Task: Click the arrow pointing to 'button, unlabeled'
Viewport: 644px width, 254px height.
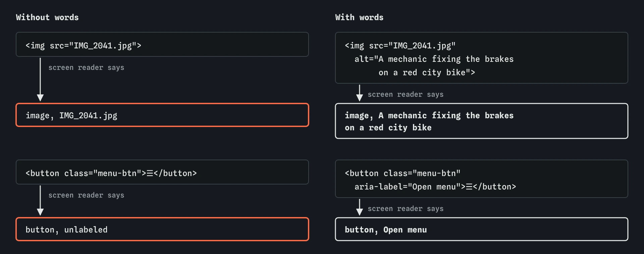Action: pyautogui.click(x=40, y=201)
